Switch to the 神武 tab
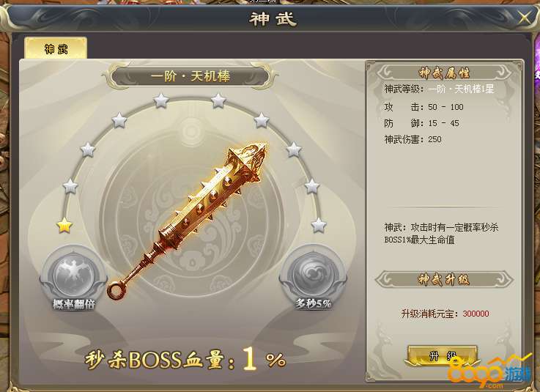540x392 pixels. (56, 48)
